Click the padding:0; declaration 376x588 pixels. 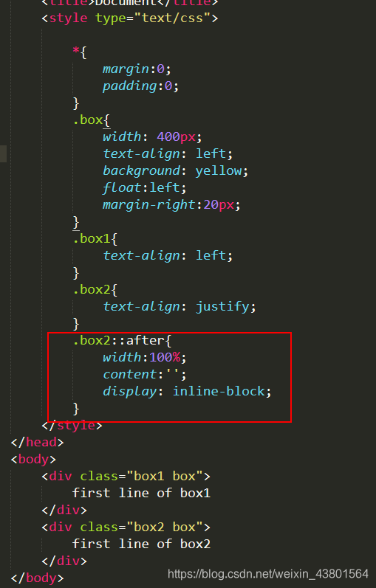pos(141,86)
